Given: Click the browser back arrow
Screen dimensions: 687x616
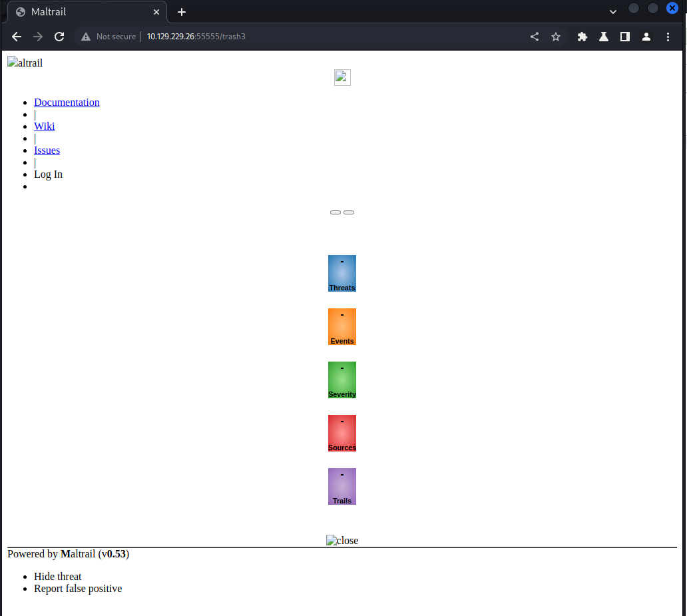Looking at the screenshot, I should tap(17, 37).
